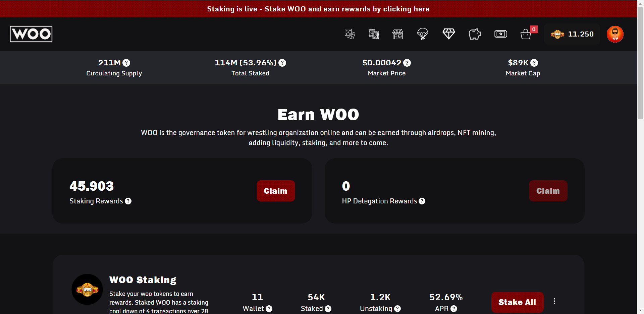Open the star ticket icon
Image resolution: width=644 pixels, height=314 pixels.
pos(501,34)
